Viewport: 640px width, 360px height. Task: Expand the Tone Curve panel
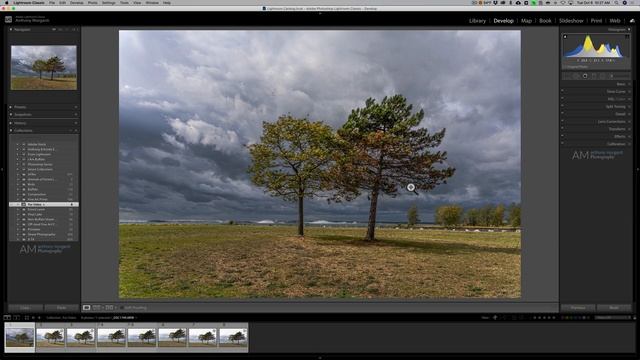[x=629, y=91]
